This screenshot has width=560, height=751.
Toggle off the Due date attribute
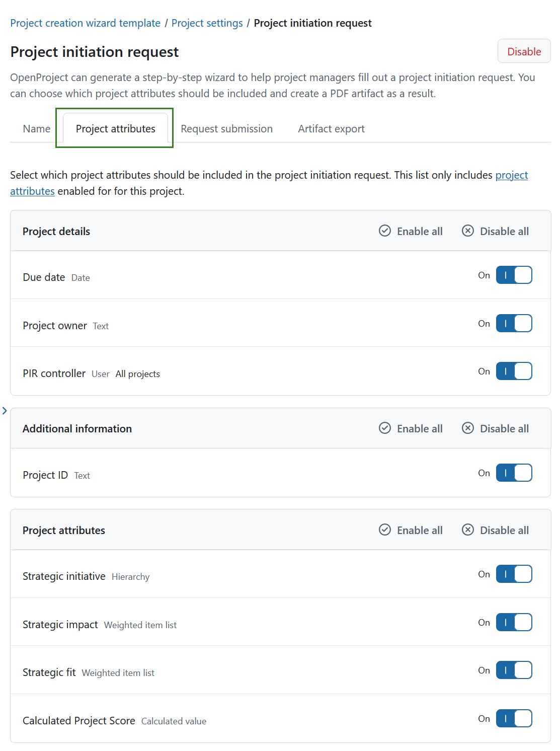(514, 275)
